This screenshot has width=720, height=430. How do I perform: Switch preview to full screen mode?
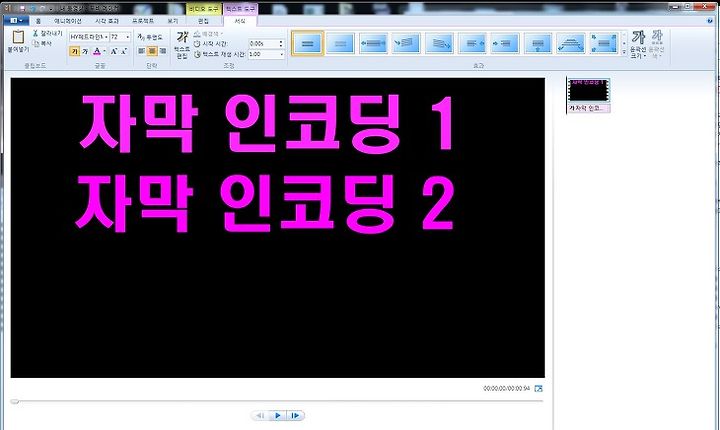pyautogui.click(x=539, y=389)
